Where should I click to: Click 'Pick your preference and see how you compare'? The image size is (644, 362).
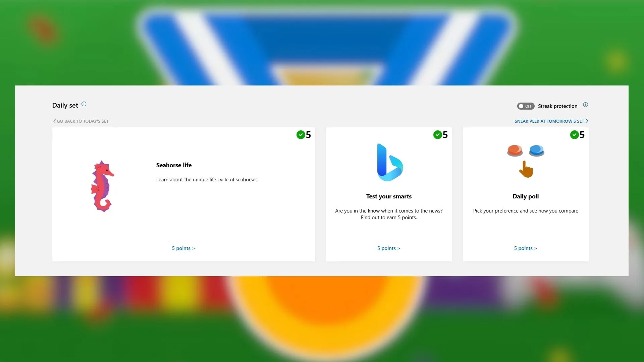click(526, 211)
